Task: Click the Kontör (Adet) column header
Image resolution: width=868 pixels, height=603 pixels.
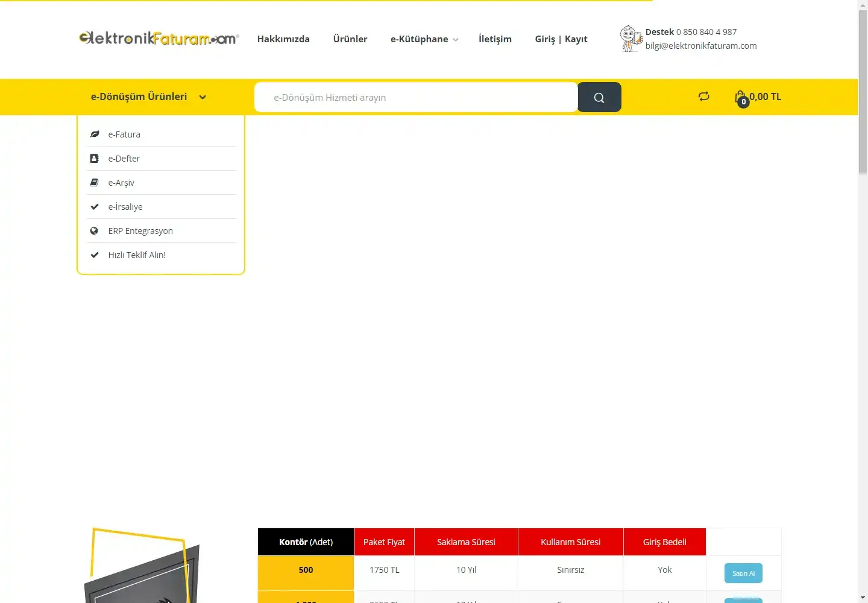Action: [x=306, y=542]
